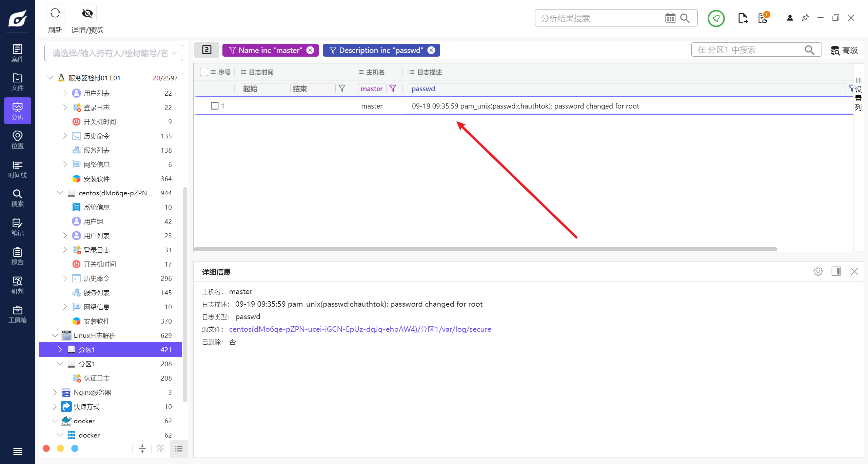The width and height of the screenshot is (868, 464).
Task: Switch to Report (报告) sidebar item
Action: pyautogui.click(x=17, y=256)
